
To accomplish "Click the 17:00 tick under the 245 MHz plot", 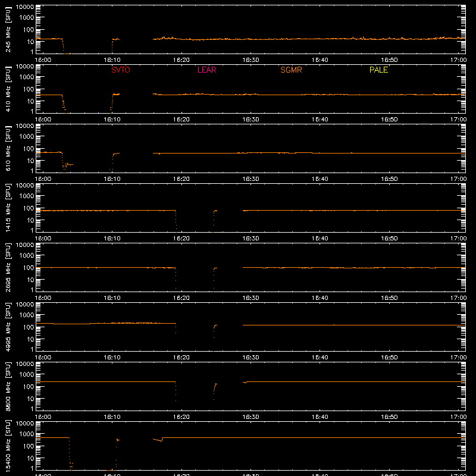I will 458,60.
